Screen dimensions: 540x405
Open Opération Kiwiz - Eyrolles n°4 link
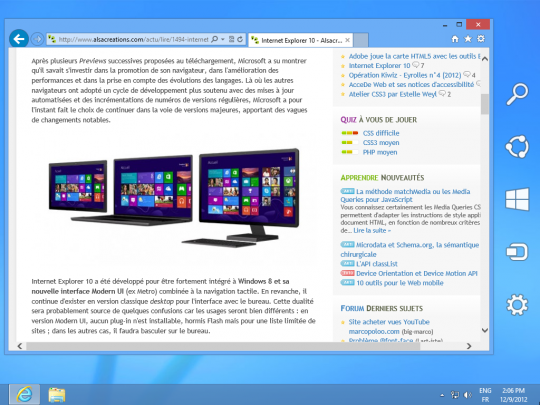405,75
